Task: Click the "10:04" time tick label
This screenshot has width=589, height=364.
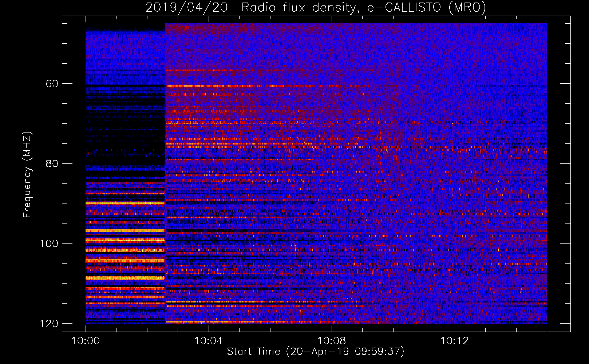Action: coord(209,341)
